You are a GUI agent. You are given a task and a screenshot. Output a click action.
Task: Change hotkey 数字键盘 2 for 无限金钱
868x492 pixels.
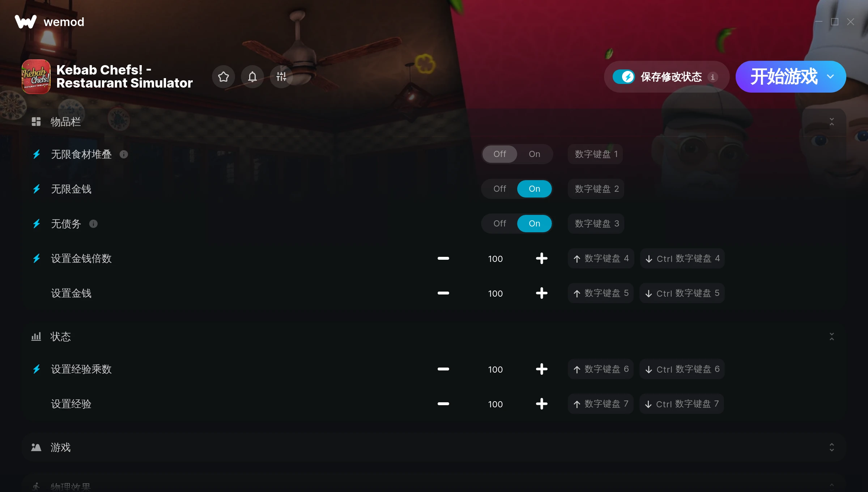(x=596, y=189)
